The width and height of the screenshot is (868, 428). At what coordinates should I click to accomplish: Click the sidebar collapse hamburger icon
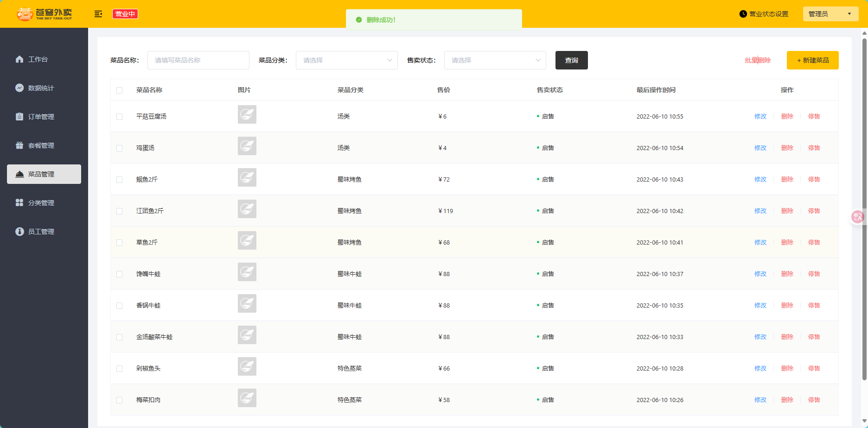(98, 14)
